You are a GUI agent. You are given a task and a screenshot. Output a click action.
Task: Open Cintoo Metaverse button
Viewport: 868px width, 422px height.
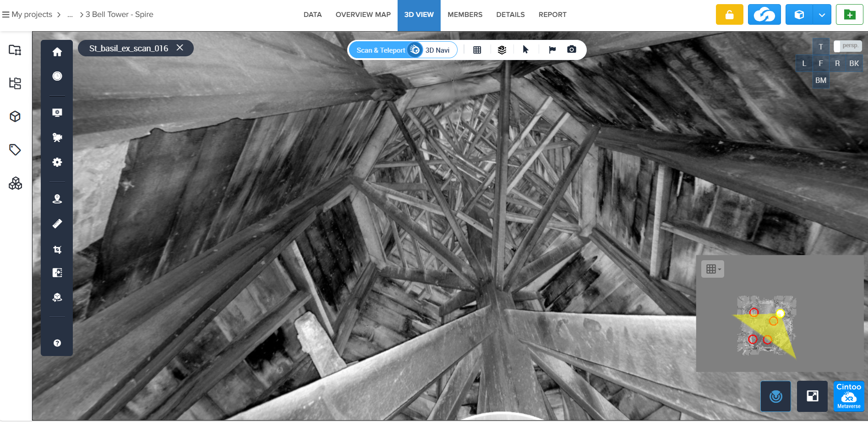[849, 396]
